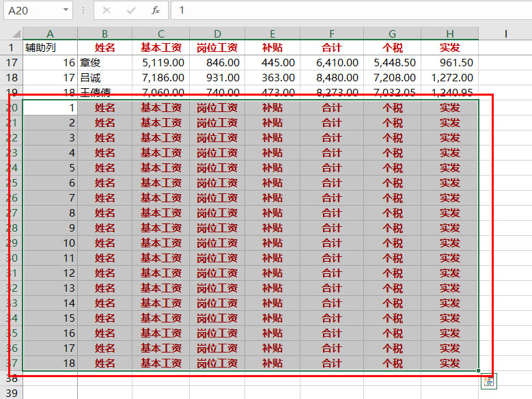Click empty cell A39
This screenshot has width=532, height=399.
click(51, 393)
